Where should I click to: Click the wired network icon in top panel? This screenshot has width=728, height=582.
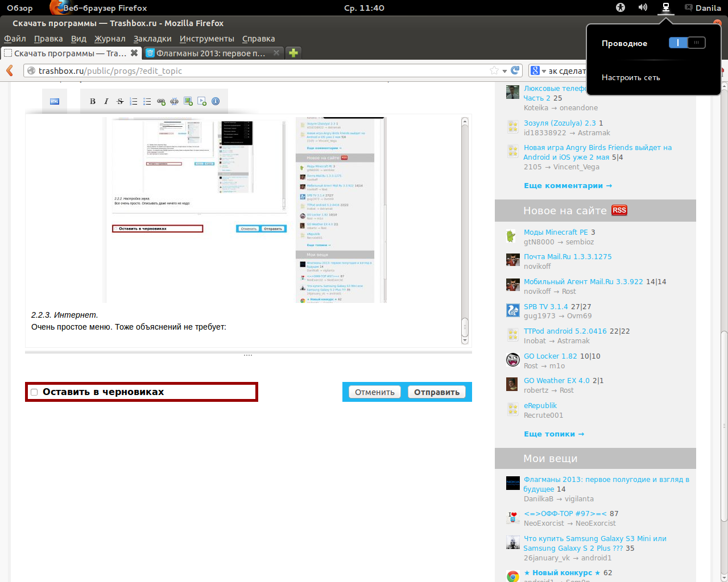665,7
